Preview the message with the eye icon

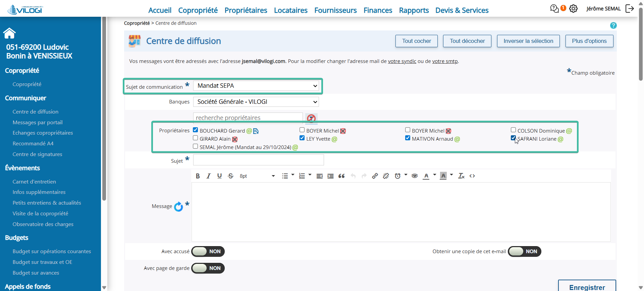[415, 176]
